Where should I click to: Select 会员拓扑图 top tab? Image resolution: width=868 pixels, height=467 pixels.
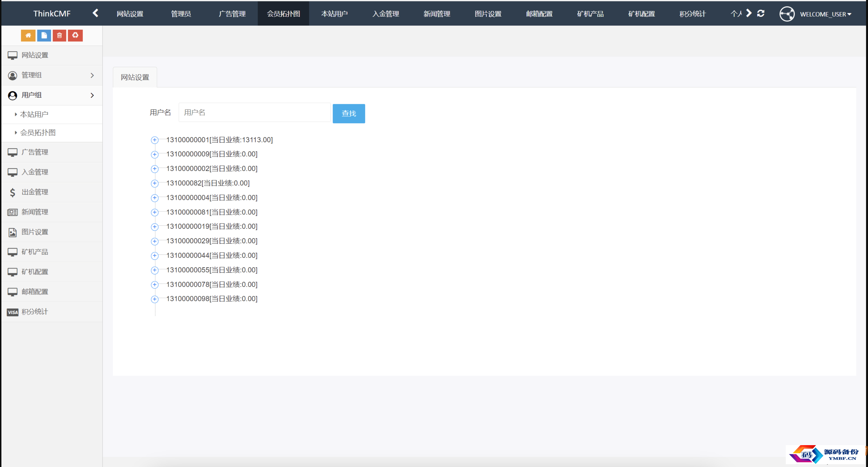[283, 13]
